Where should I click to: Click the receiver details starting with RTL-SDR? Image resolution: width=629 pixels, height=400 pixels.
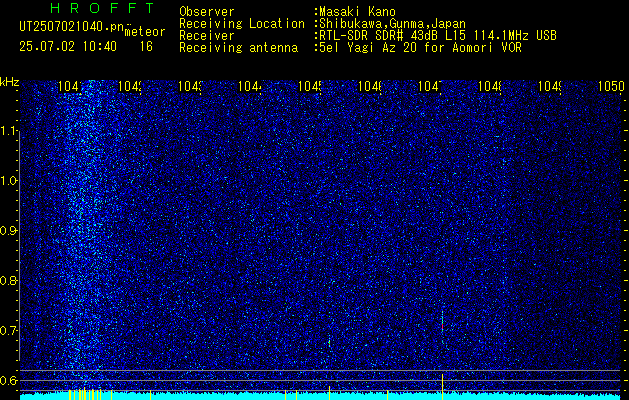pyautogui.click(x=438, y=36)
